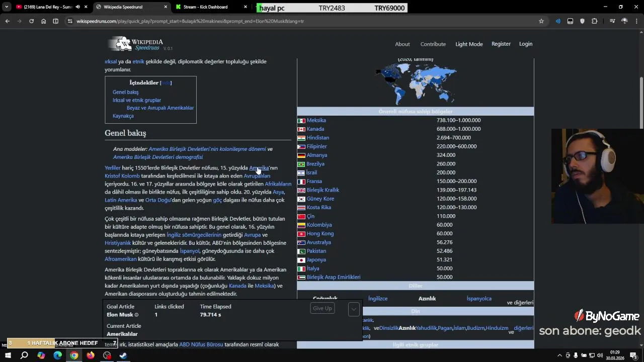
Task: Open the Hong Kong link in table
Action: pos(320,234)
